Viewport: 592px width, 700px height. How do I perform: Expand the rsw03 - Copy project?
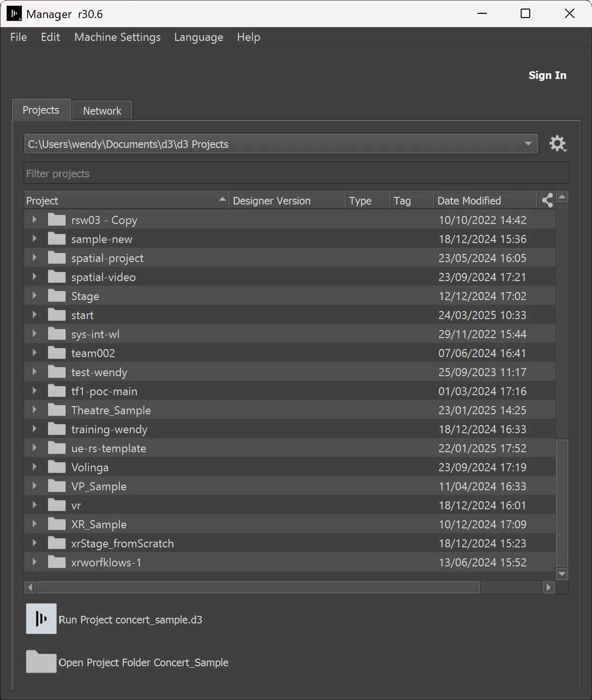(x=34, y=220)
